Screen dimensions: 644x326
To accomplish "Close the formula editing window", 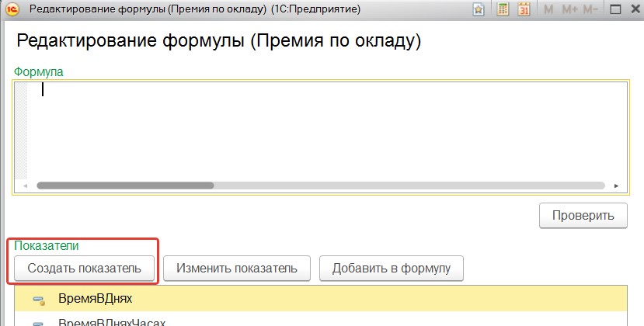I will (635, 9).
